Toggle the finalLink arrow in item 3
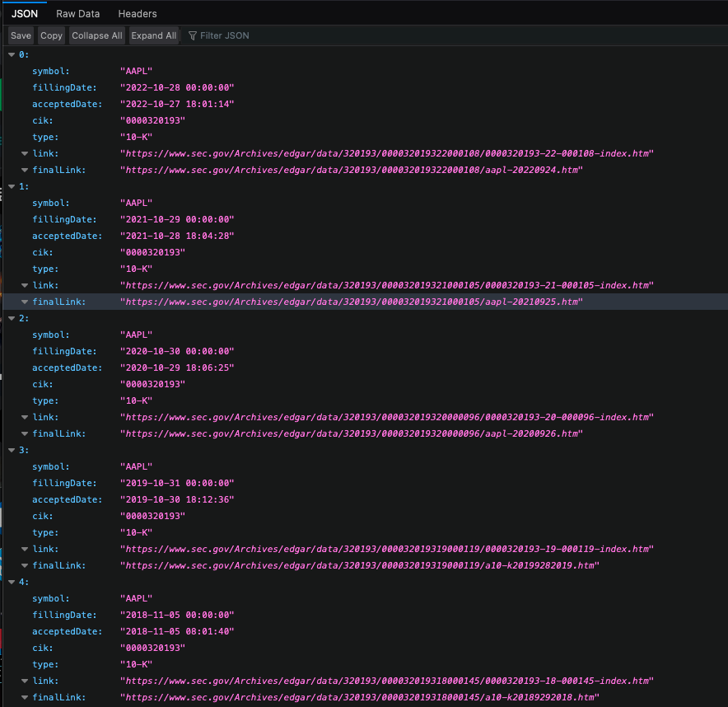The height and width of the screenshot is (707, 728). click(25, 566)
